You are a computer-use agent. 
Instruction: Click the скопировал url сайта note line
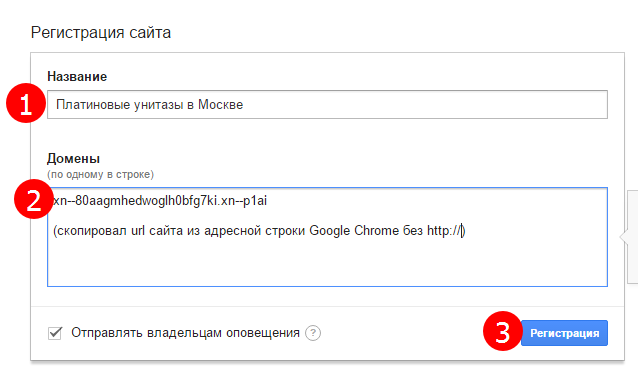click(x=259, y=231)
